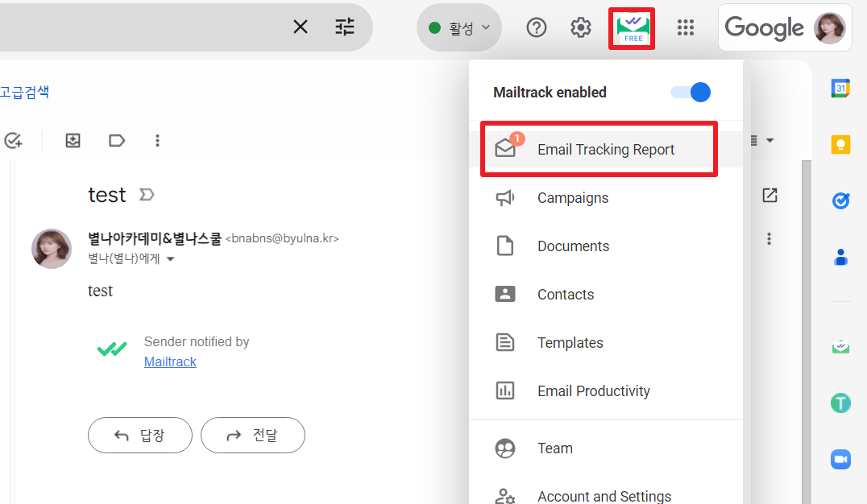Click the 고급검색 advanced search link

[x=25, y=92]
